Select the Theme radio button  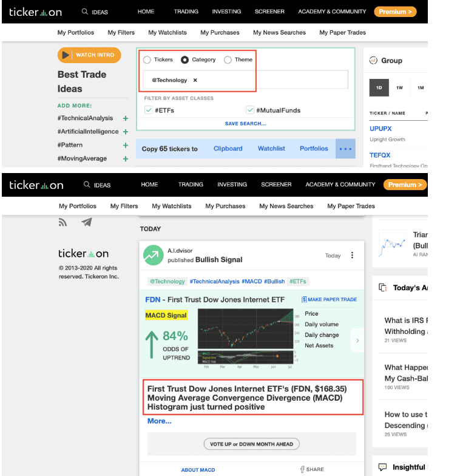click(x=228, y=59)
